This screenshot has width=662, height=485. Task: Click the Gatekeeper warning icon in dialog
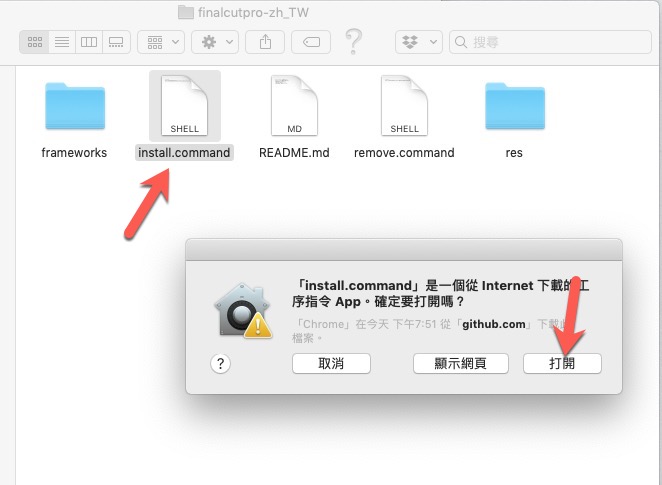pos(243,311)
